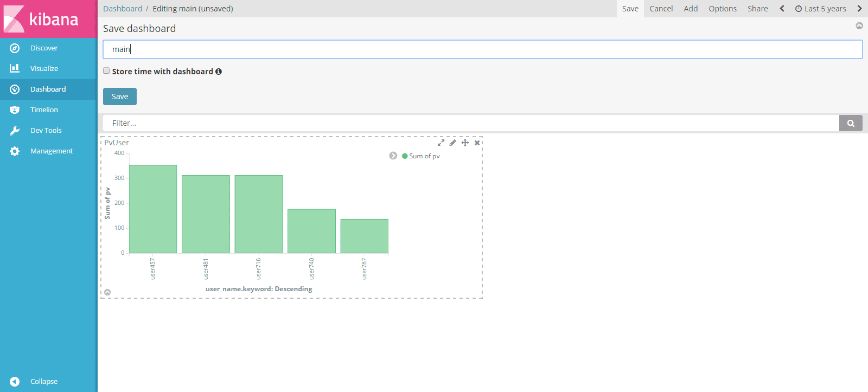Click the Collapse label in sidebar
The height and width of the screenshot is (392, 868).
point(44,382)
